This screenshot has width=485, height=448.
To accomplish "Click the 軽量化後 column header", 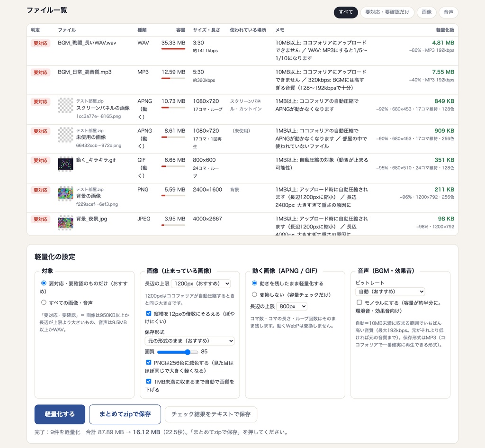I will [x=445, y=30].
